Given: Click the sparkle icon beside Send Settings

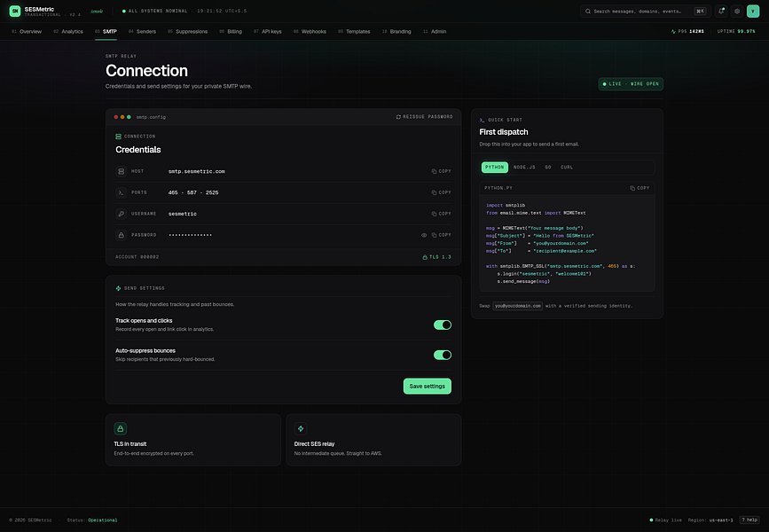Looking at the screenshot, I should 118,288.
